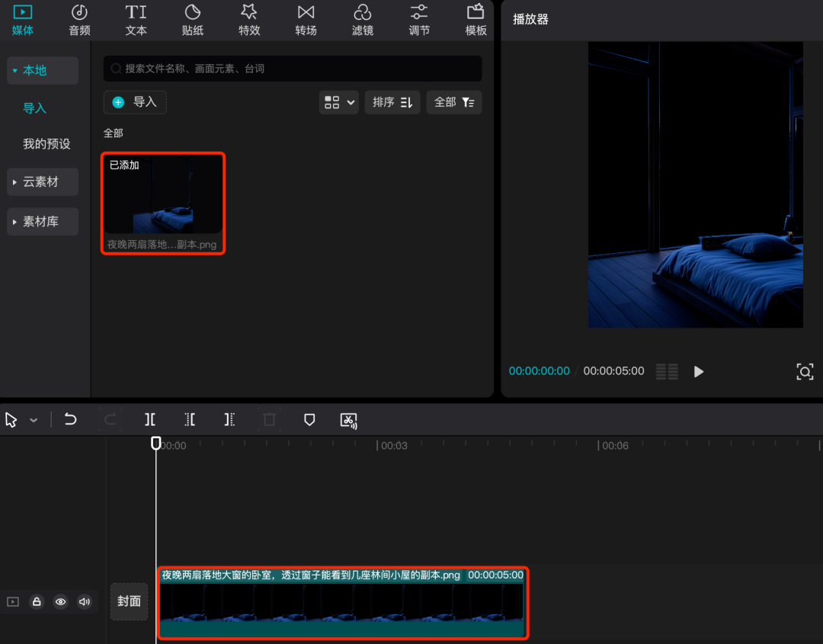
Task: Lock the main video track
Action: click(x=37, y=601)
